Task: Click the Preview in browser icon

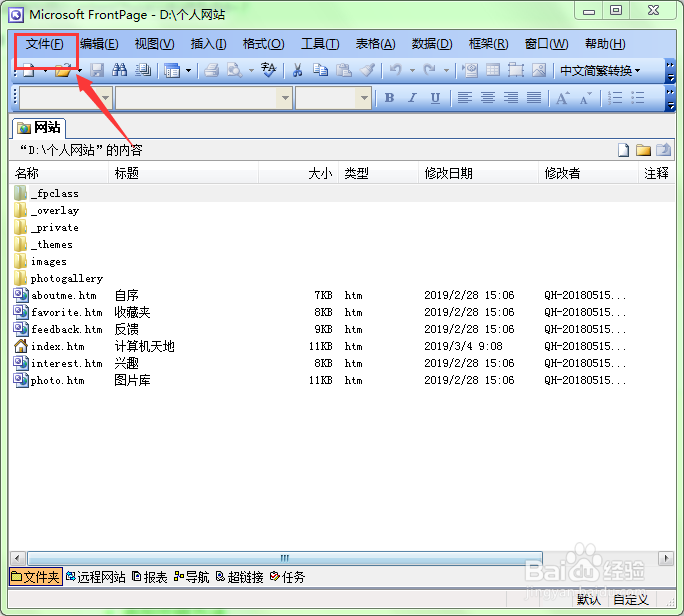Action: pos(235,70)
